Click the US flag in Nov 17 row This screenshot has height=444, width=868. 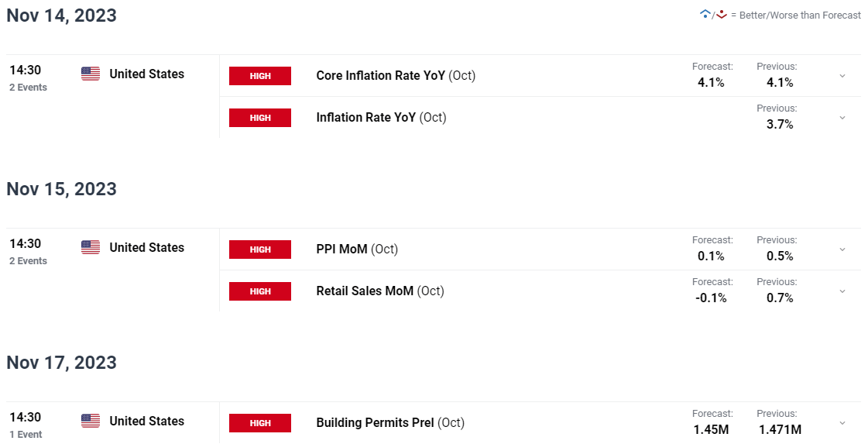pos(91,421)
